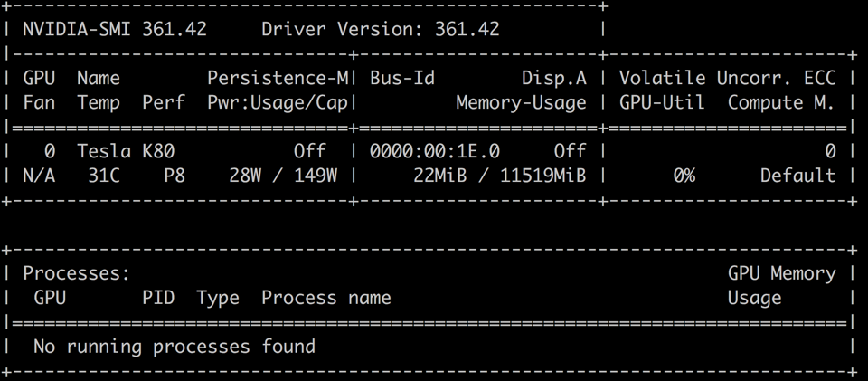The height and width of the screenshot is (381, 868).
Task: Click the Bus-Id column header
Action: click(x=402, y=79)
